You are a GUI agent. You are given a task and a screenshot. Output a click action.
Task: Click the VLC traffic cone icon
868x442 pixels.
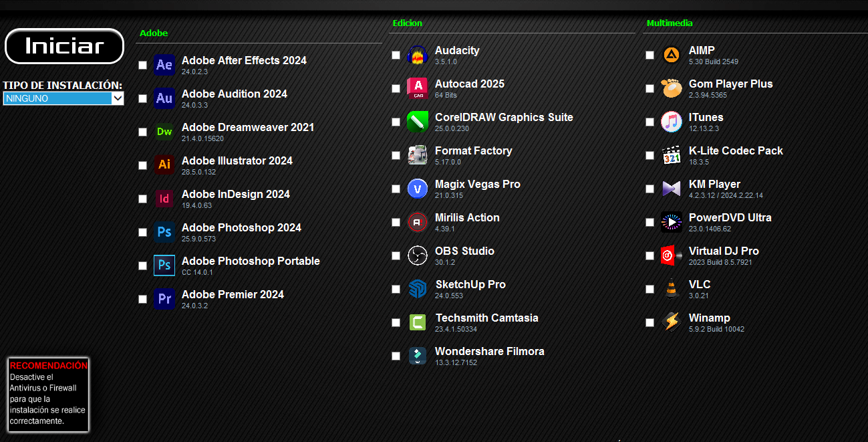click(x=672, y=289)
